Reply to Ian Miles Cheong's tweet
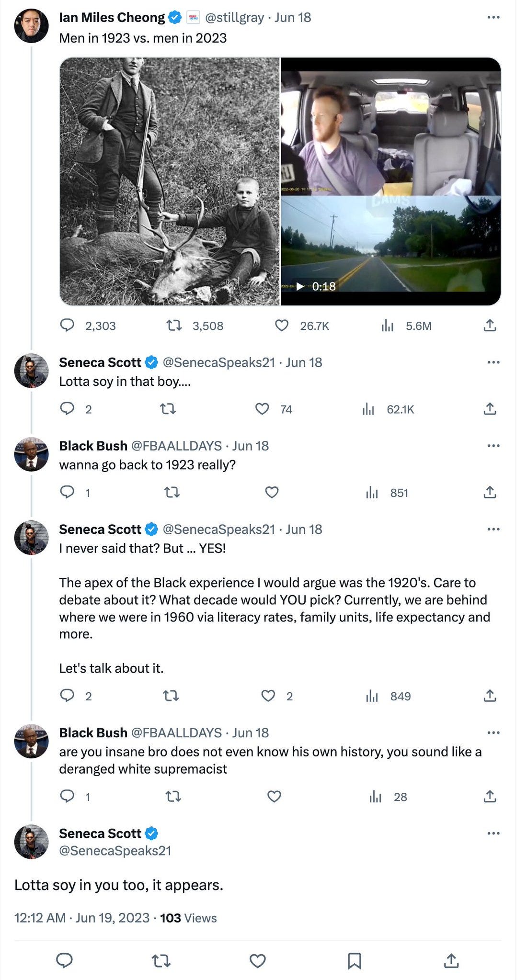The image size is (527, 980). [67, 326]
